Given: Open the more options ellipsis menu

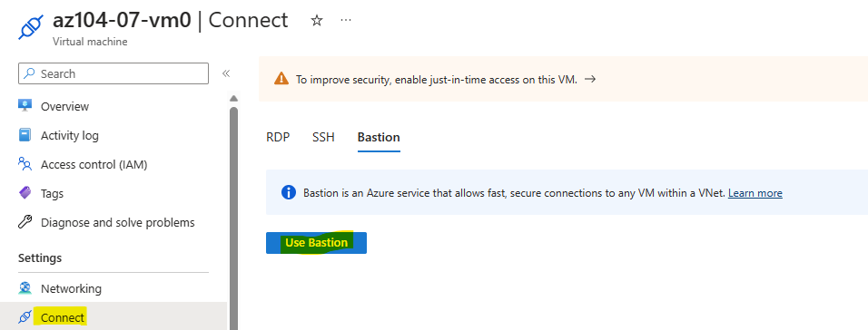Looking at the screenshot, I should [x=346, y=20].
